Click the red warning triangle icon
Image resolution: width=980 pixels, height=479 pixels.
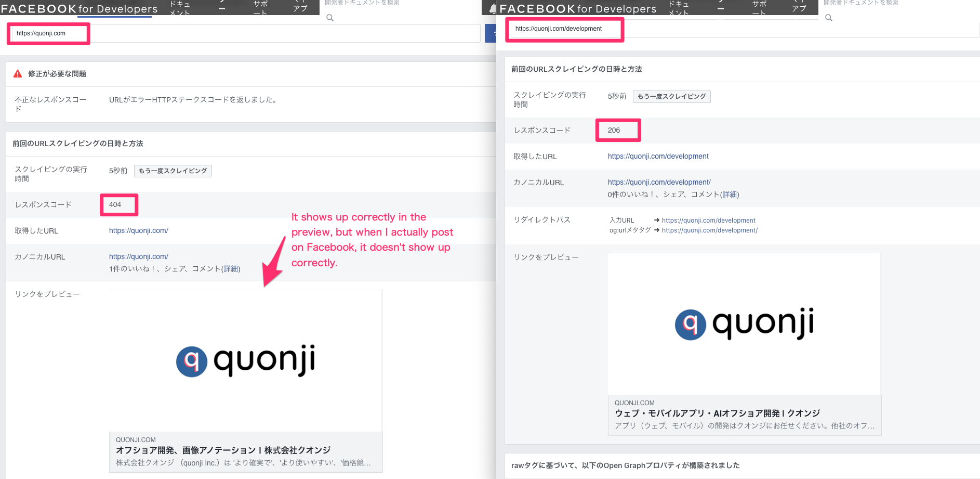pyautogui.click(x=18, y=74)
